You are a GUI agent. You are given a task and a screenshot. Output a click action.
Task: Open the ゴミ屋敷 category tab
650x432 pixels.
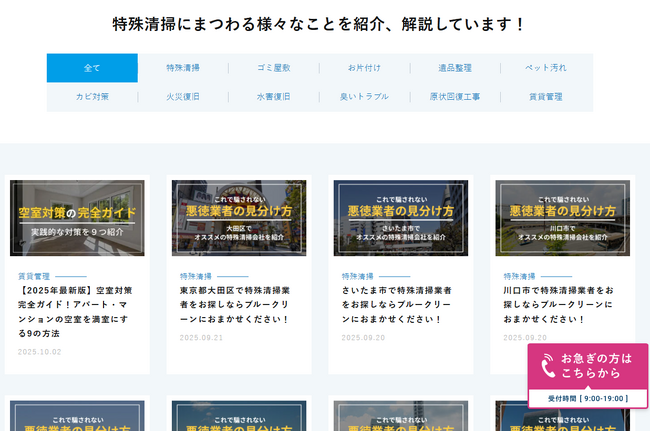click(274, 68)
